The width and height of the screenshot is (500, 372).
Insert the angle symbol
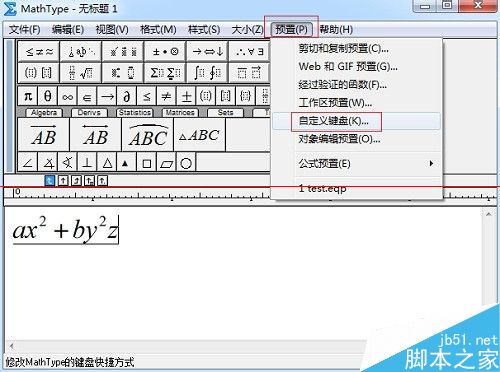(28, 163)
